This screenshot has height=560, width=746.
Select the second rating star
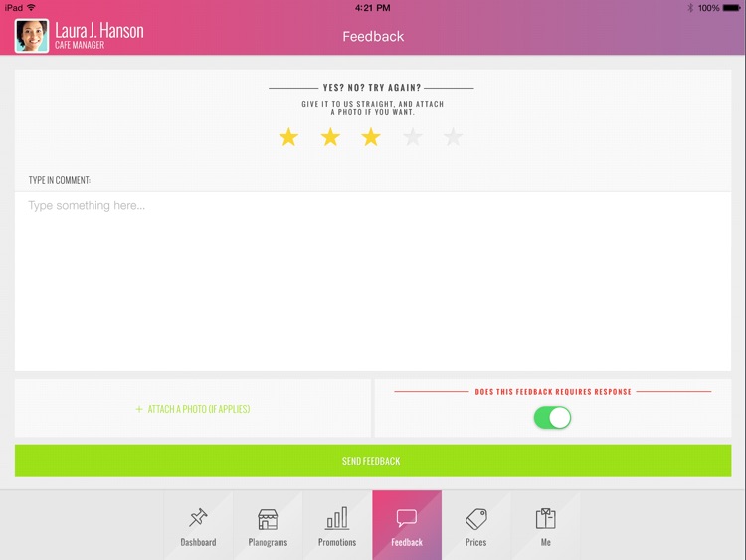330,137
